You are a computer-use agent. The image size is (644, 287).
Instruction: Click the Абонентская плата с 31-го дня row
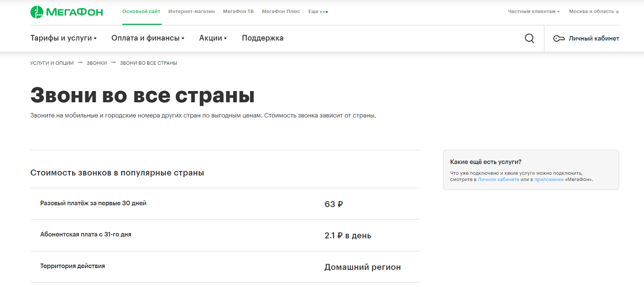pyautogui.click(x=225, y=235)
